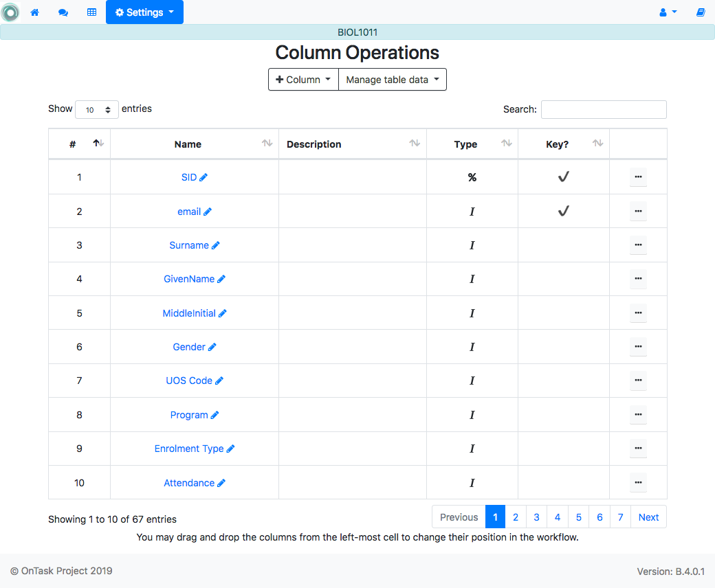Go to pagination page 4

point(558,517)
